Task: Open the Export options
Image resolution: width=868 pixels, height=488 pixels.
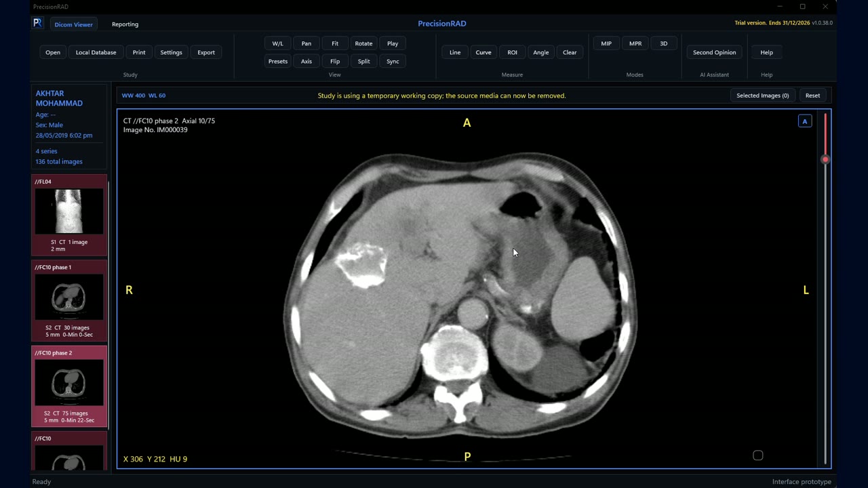Action: pyautogui.click(x=206, y=52)
